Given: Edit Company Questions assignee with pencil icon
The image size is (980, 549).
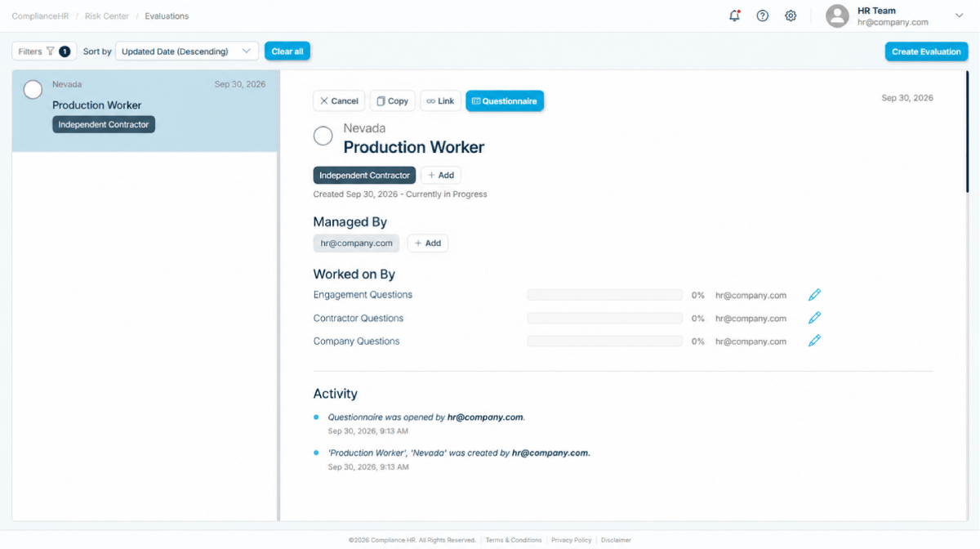Looking at the screenshot, I should coord(814,341).
